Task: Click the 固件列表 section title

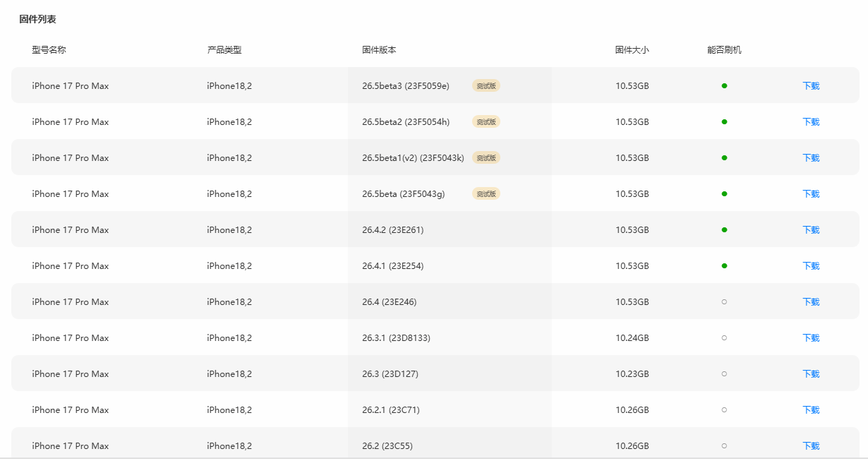Action: click(x=37, y=19)
